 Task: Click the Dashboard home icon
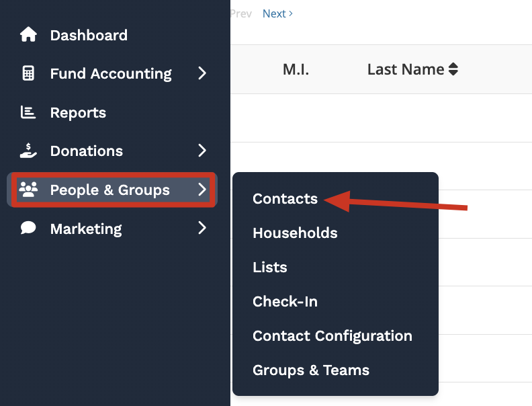pos(28,35)
